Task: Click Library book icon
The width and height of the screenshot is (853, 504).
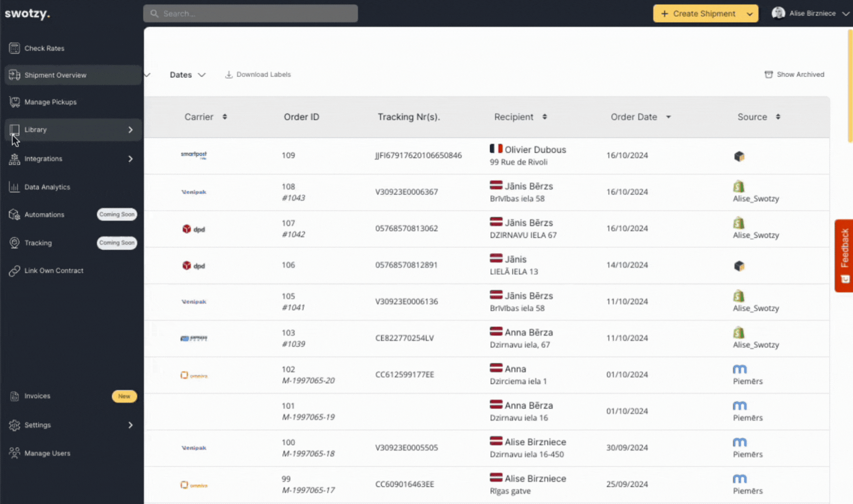Action: [x=14, y=129]
